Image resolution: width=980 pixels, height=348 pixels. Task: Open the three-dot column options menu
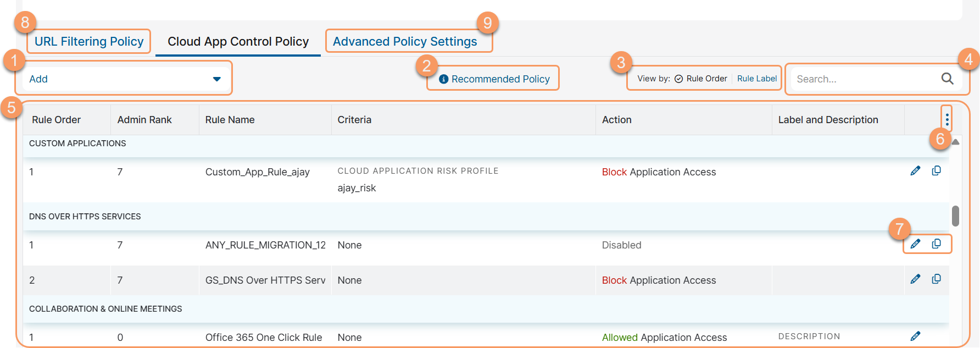(947, 119)
